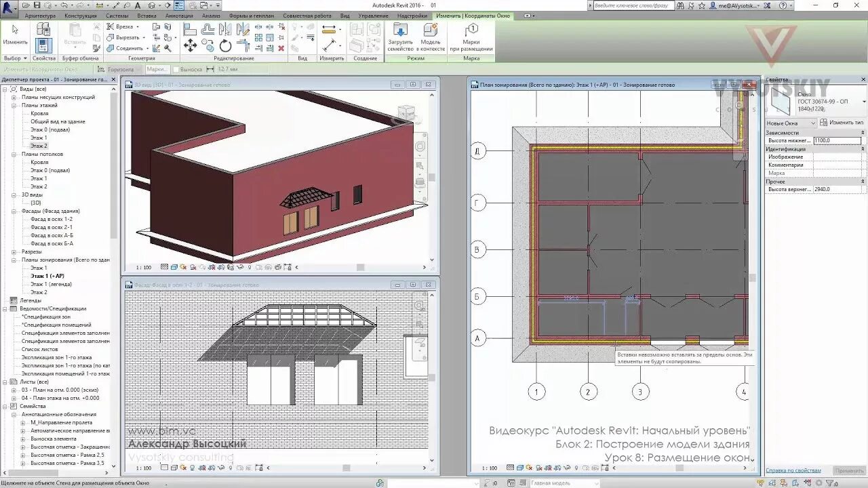Screen dimensions: 868x488
Task: Switch to the Вставка ribbon tab
Action: [x=146, y=16]
